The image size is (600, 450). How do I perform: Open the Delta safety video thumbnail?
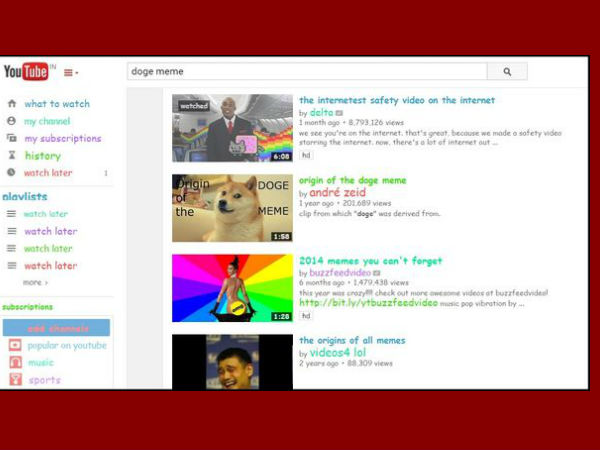tap(232, 128)
